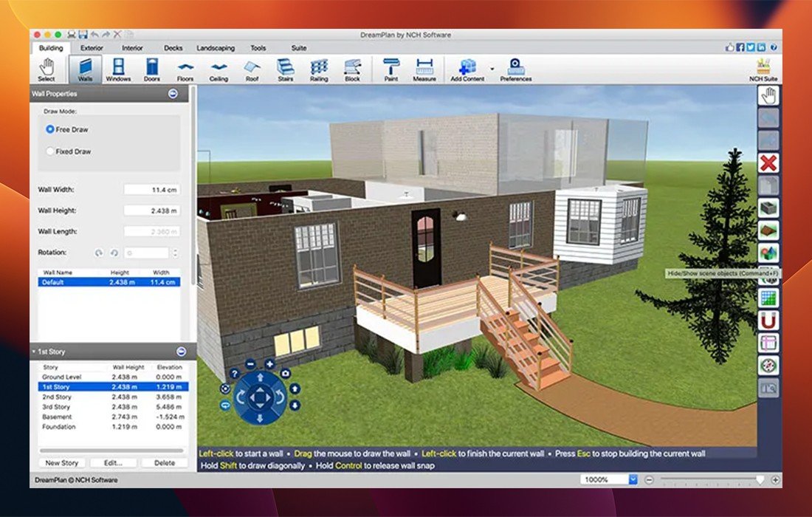The width and height of the screenshot is (812, 517).
Task: Activate the Paint roller tool
Action: click(391, 69)
